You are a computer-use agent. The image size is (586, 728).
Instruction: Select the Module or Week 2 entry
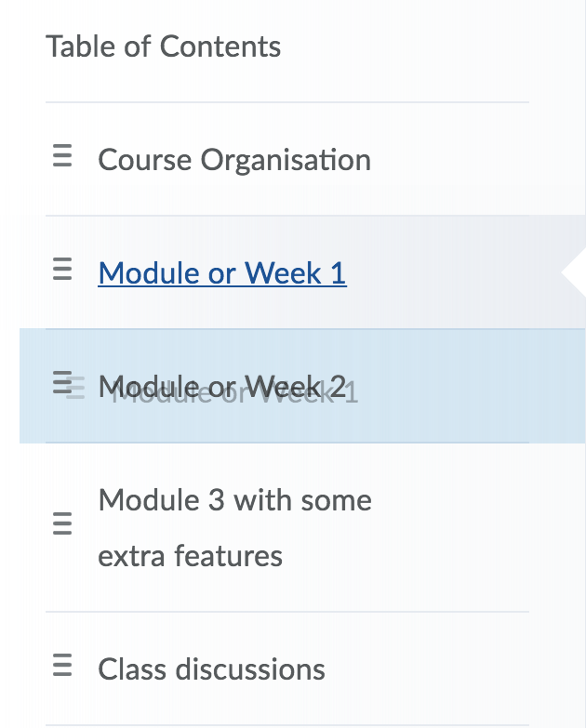(222, 386)
